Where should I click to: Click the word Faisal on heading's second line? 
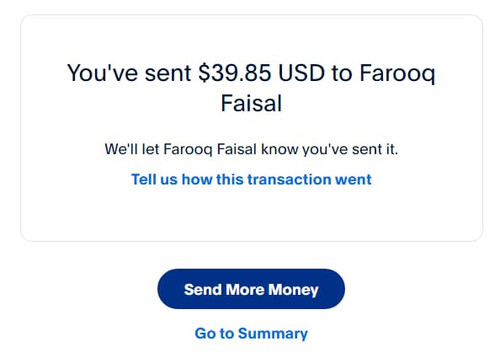click(x=251, y=103)
